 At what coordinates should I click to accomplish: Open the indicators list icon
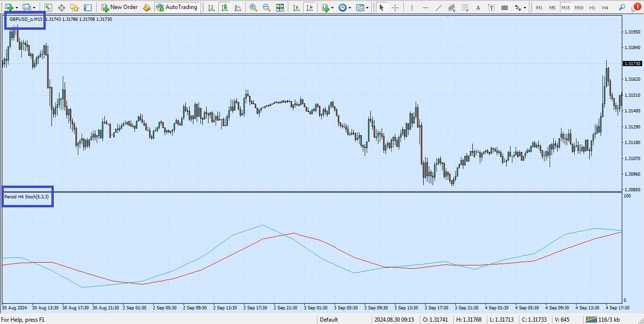pyautogui.click(x=326, y=8)
